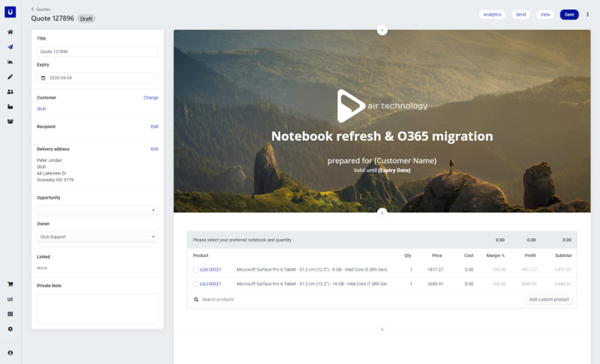Open the chart sidebar icon below Quotes
This screenshot has width=600, height=364.
pyautogui.click(x=10, y=62)
